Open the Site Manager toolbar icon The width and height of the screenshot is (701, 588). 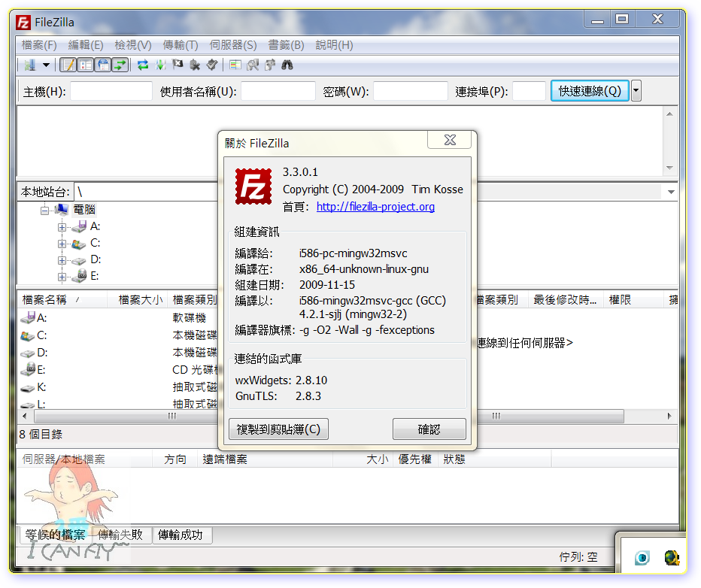30,65
